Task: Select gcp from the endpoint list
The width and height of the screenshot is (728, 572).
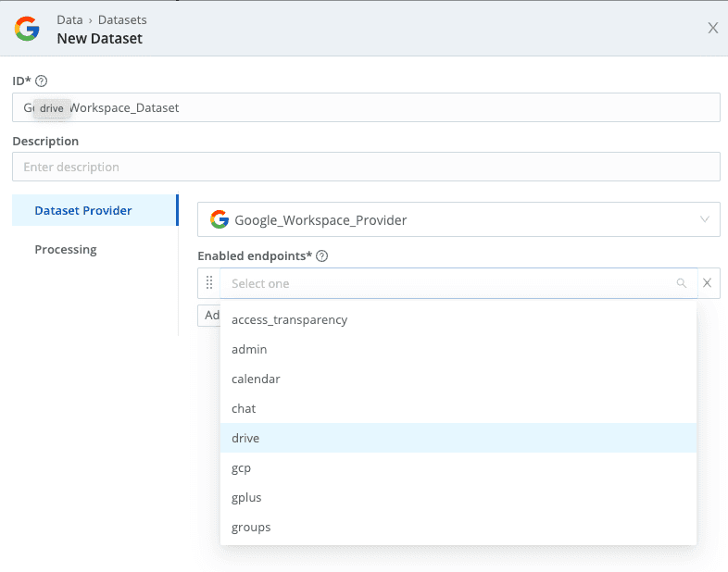Action: click(x=241, y=467)
